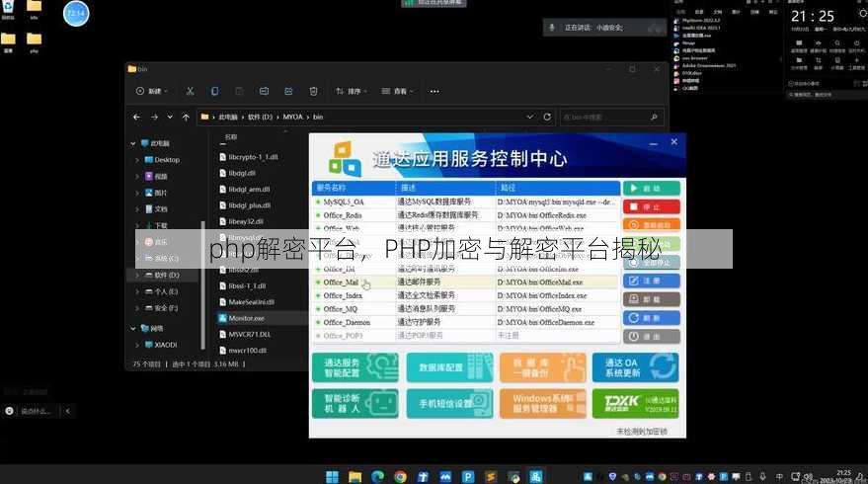Click the Forward arrow in File Explorer

(154, 118)
